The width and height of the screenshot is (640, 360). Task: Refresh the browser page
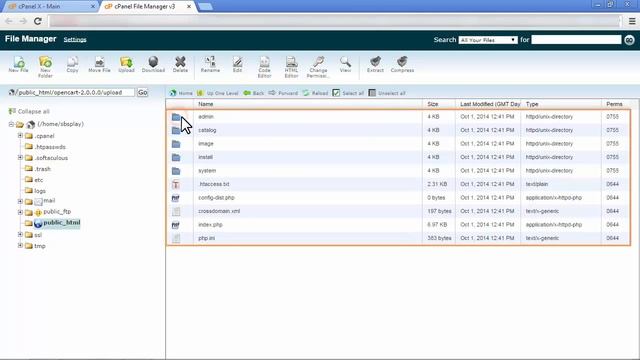click(x=38, y=21)
